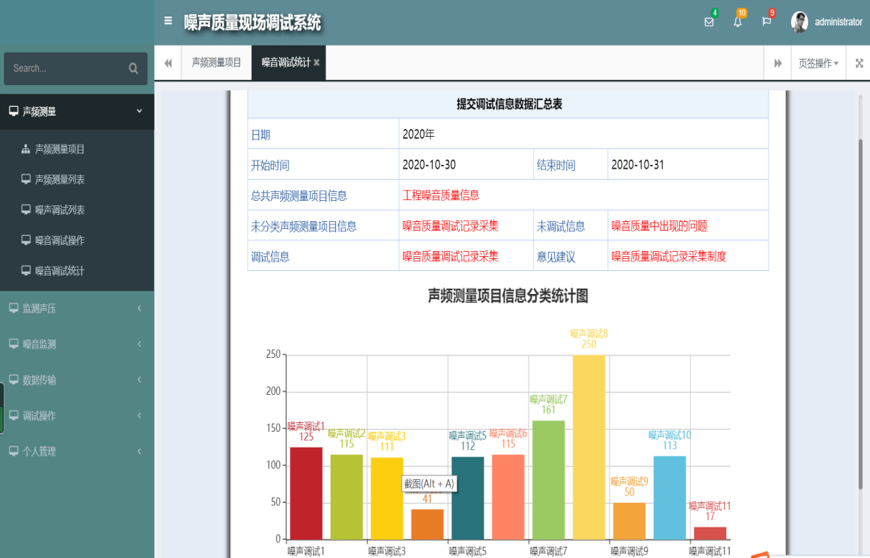Open the mail envelope notifications icon
The height and width of the screenshot is (558, 870).
tap(709, 22)
